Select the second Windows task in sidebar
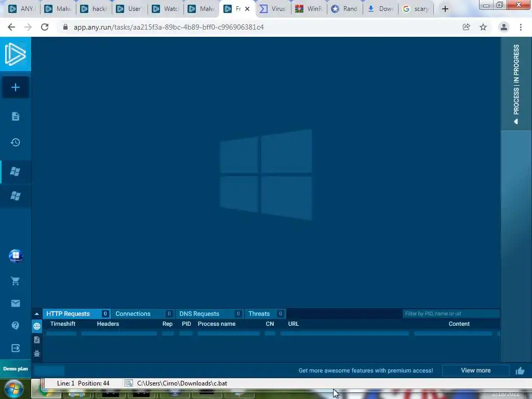This screenshot has width=532, height=399. 15,196
